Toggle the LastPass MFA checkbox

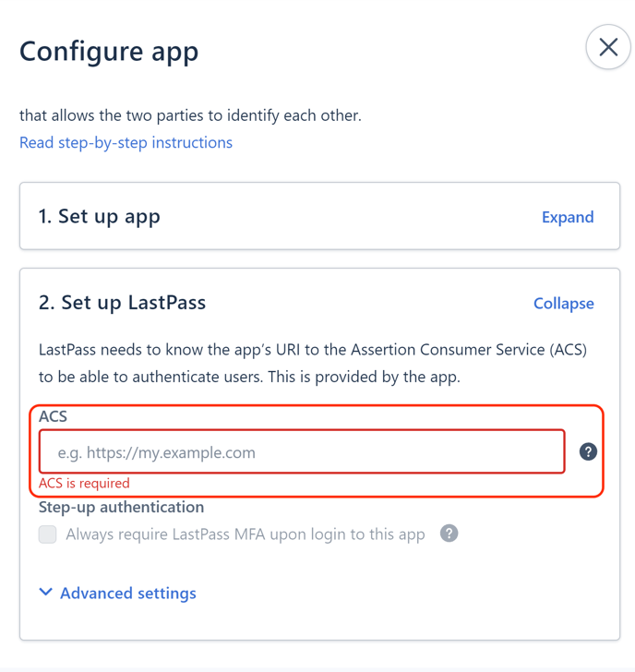coord(48,534)
